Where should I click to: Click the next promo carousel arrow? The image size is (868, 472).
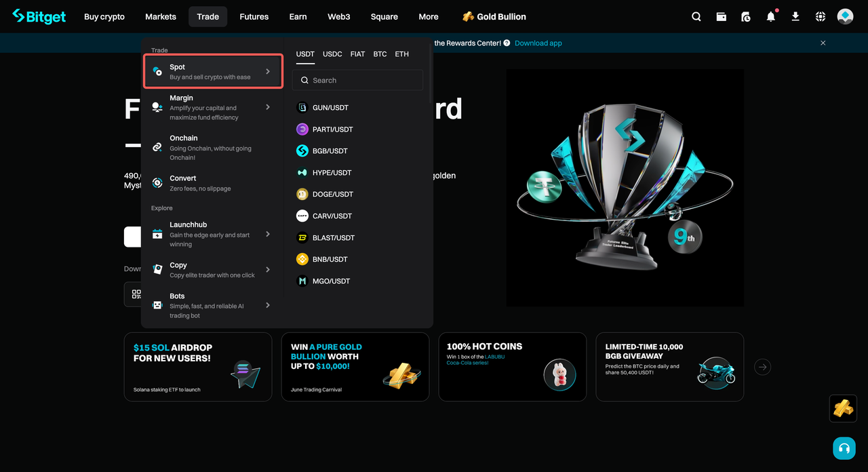pyautogui.click(x=763, y=367)
